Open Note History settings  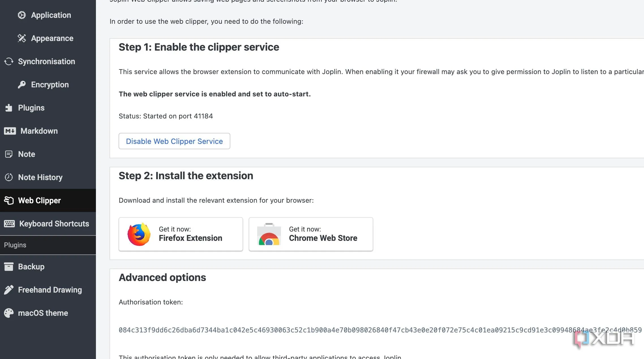tap(48, 177)
